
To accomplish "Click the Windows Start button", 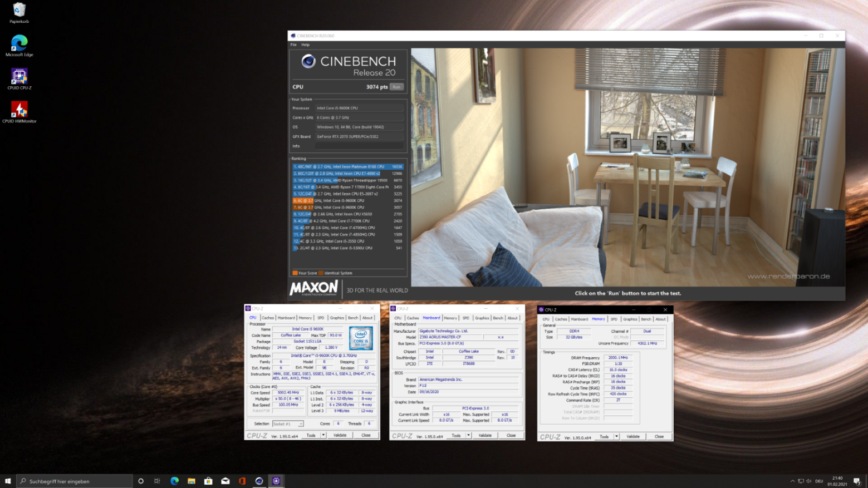I will (x=8, y=481).
